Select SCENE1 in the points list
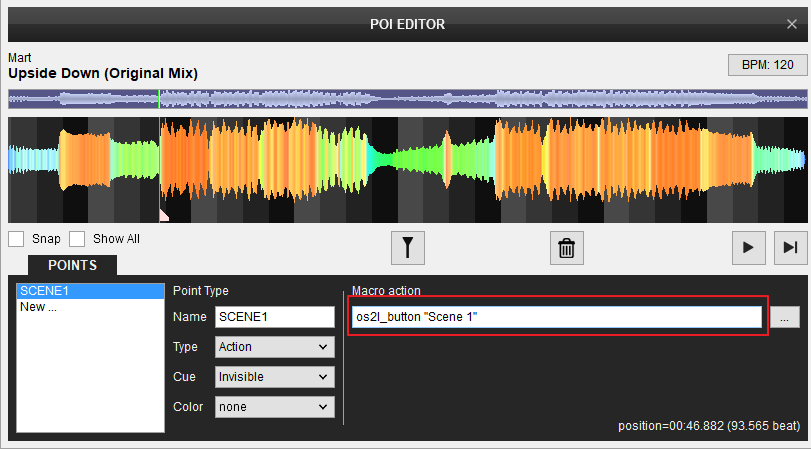This screenshot has height=449, width=811. [90, 291]
